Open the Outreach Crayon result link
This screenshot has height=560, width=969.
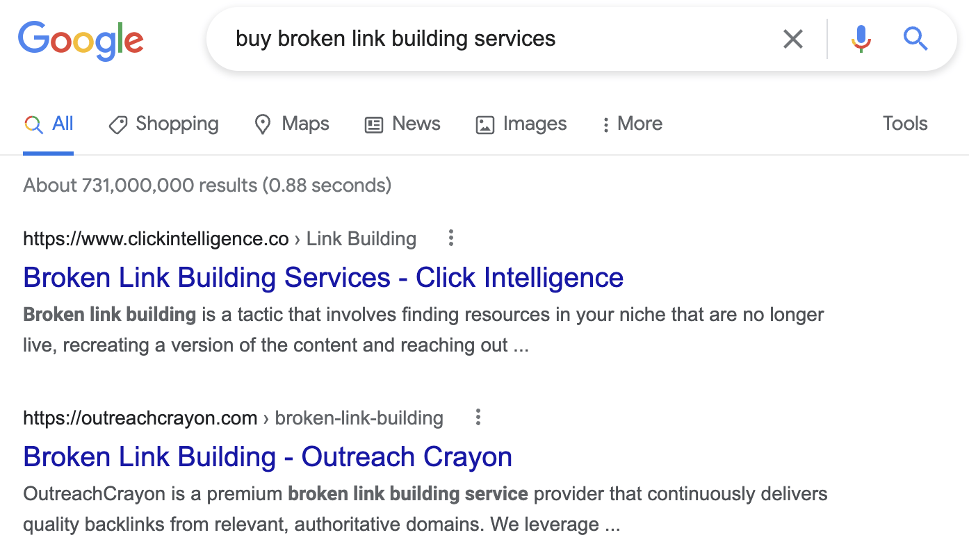pyautogui.click(x=267, y=456)
